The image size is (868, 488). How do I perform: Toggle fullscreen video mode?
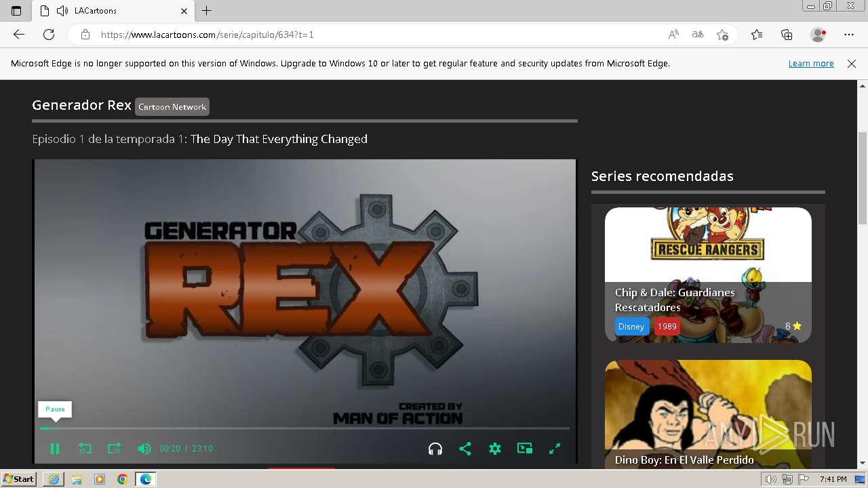coord(555,449)
